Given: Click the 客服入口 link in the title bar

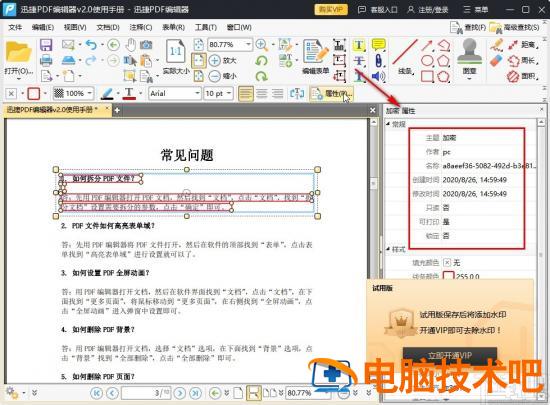Looking at the screenshot, I should click(377, 9).
